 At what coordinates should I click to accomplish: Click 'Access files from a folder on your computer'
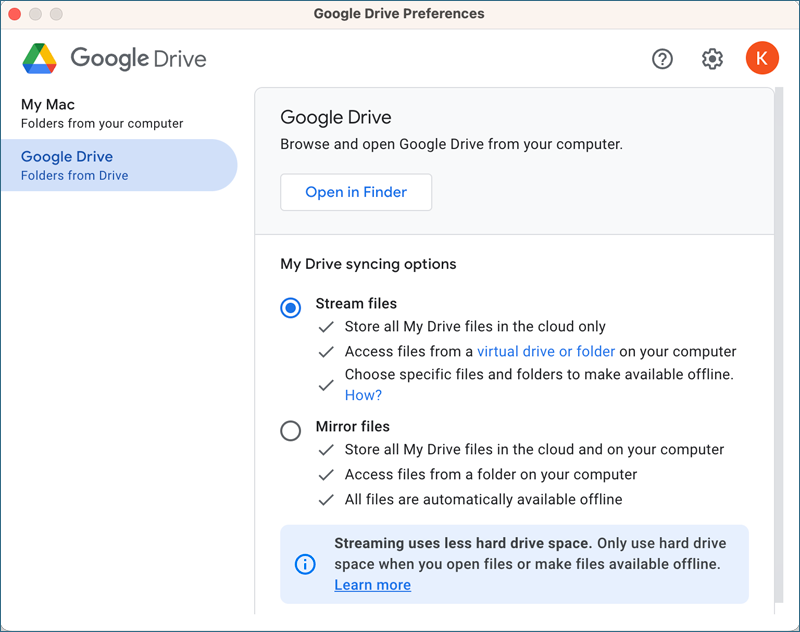[x=491, y=474]
